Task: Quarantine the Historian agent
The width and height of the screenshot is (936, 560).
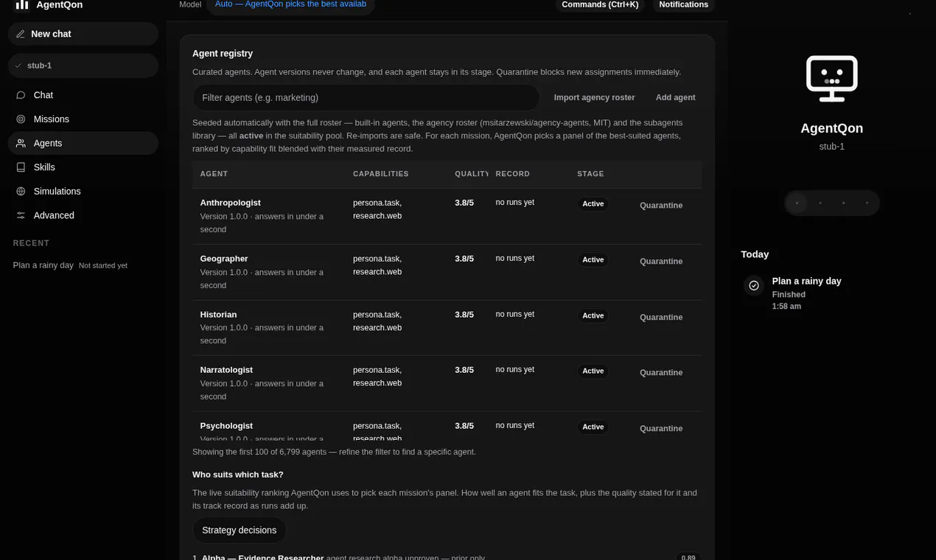Action: (661, 318)
